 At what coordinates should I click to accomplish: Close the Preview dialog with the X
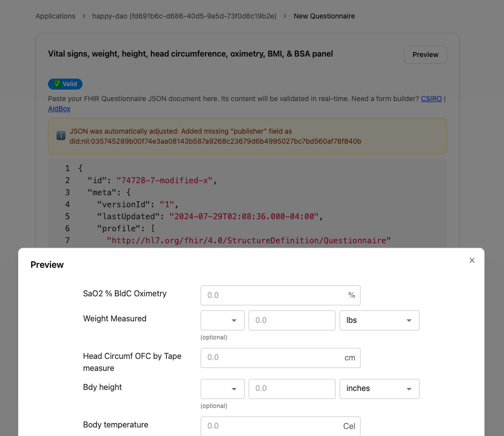[472, 260]
